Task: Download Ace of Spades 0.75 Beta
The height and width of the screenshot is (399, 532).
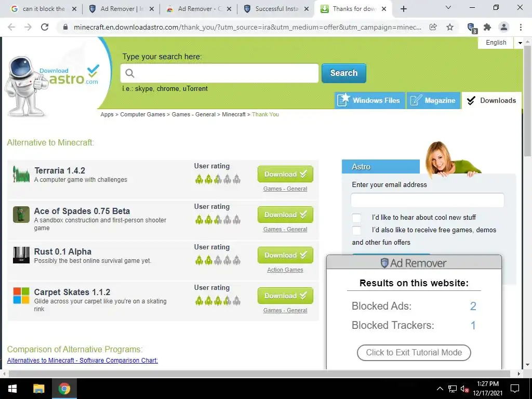Action: 285,215
